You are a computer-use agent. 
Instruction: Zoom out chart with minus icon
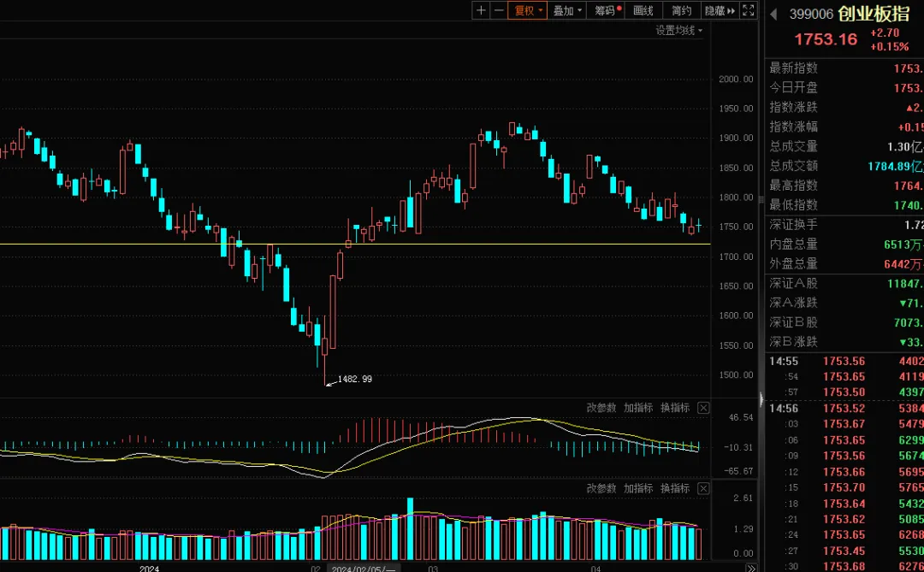(x=499, y=10)
